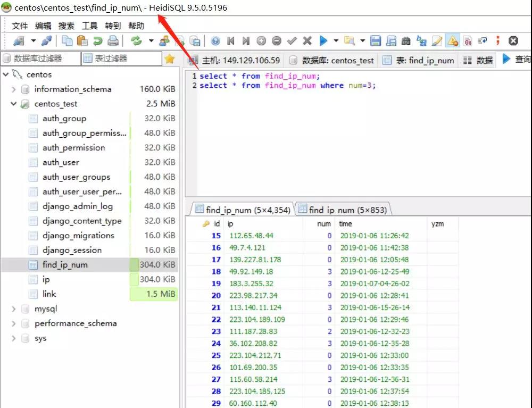Open the 文件 menu

pyautogui.click(x=20, y=26)
